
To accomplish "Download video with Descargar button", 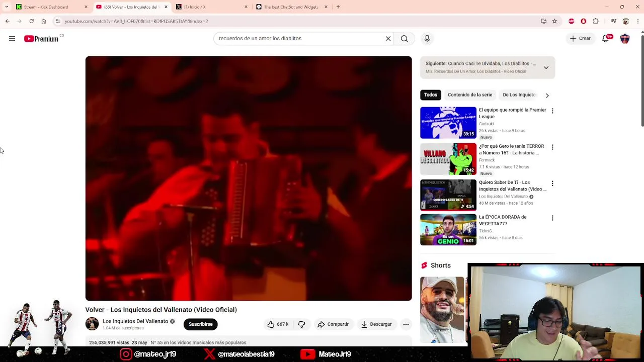I will [x=376, y=324].
